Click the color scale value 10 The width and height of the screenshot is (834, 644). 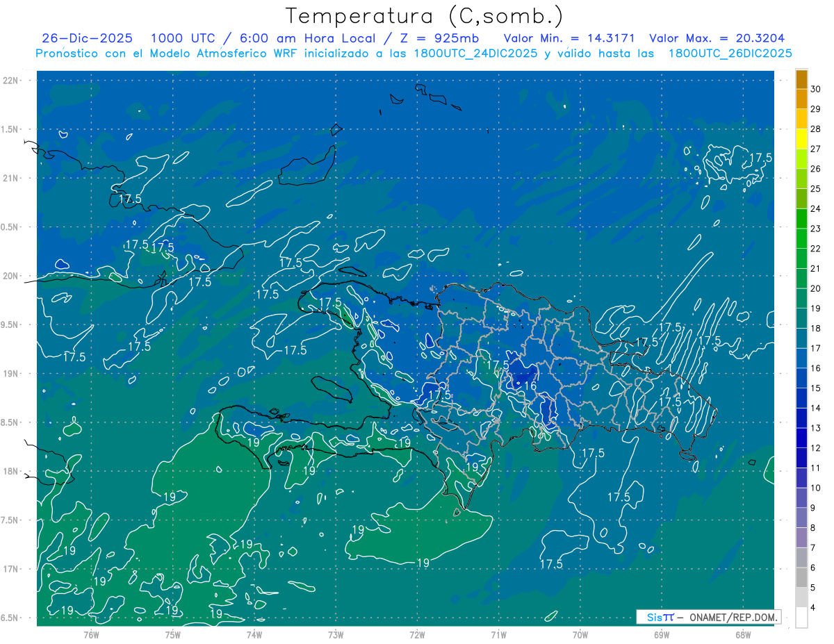[x=816, y=488]
